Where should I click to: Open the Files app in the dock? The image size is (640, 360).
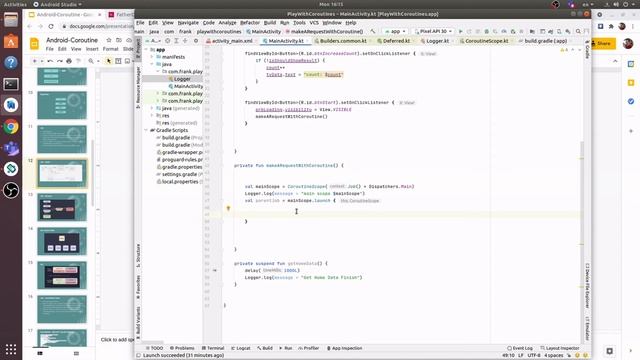point(11,20)
